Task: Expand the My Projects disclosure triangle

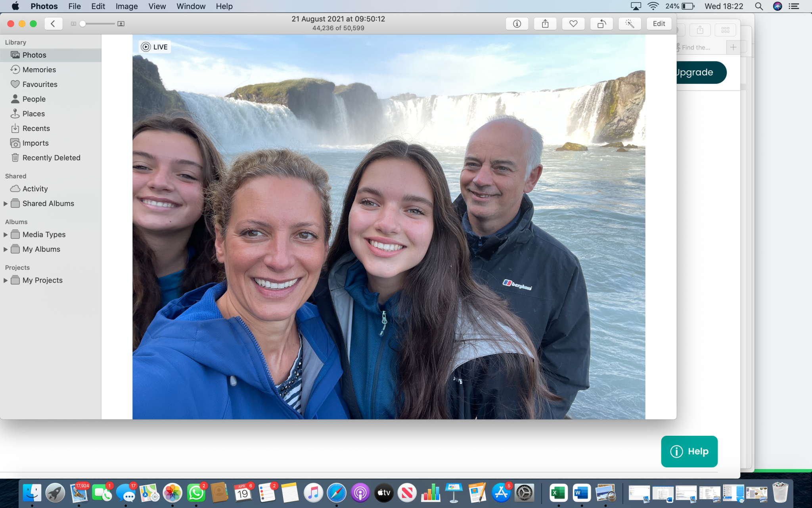Action: (6, 280)
